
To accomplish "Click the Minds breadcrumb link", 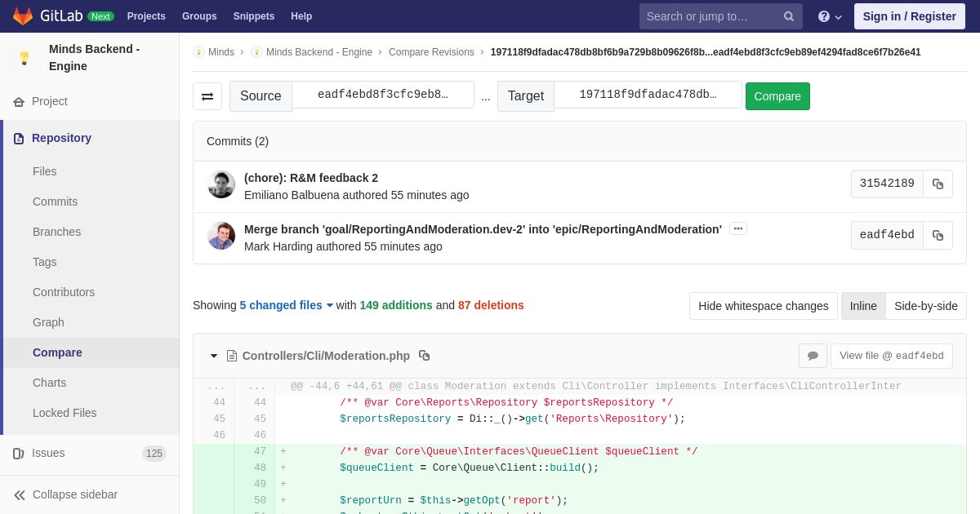I will (x=221, y=52).
